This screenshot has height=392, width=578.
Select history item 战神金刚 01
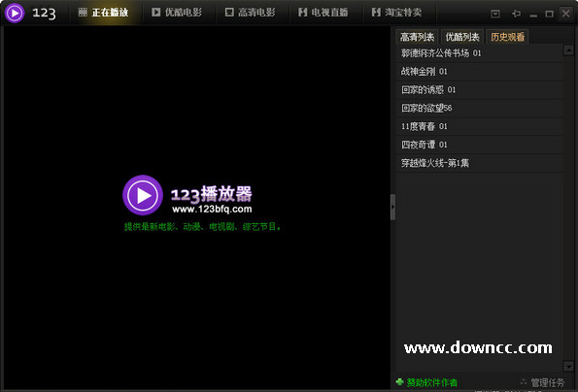[x=480, y=72]
